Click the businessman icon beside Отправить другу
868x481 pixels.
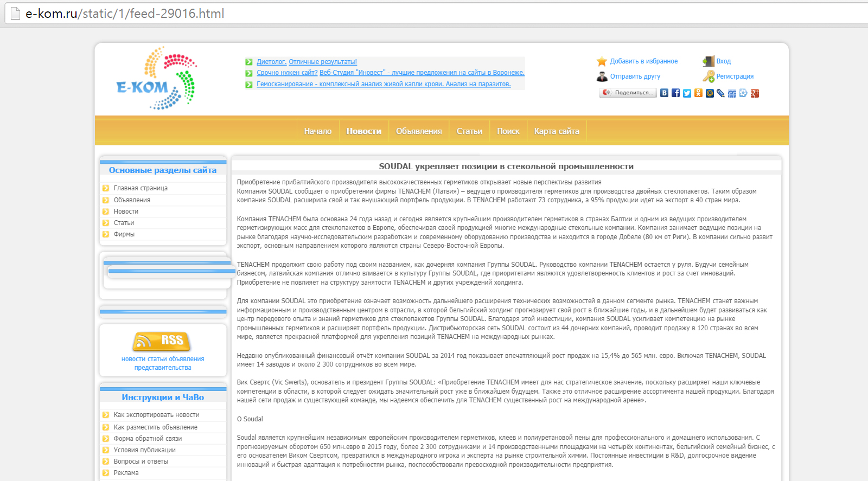[x=602, y=76]
